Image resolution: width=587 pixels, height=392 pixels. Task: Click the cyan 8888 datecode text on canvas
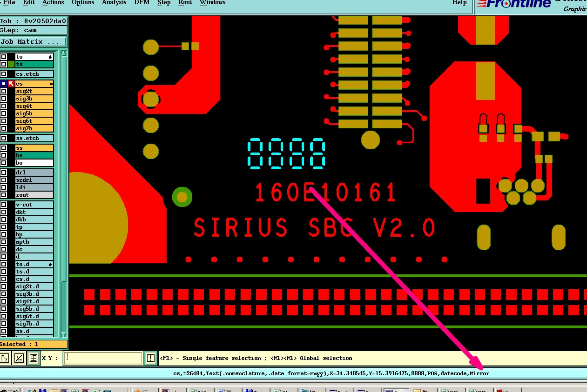tap(286, 153)
